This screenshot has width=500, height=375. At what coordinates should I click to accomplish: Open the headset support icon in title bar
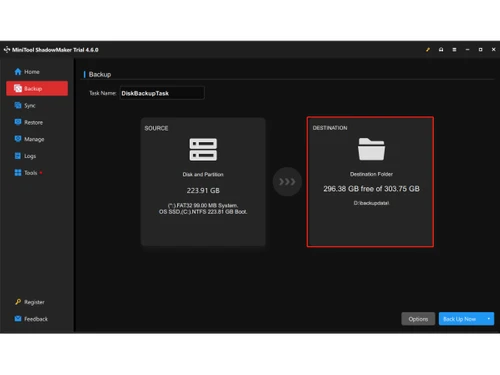click(441, 50)
